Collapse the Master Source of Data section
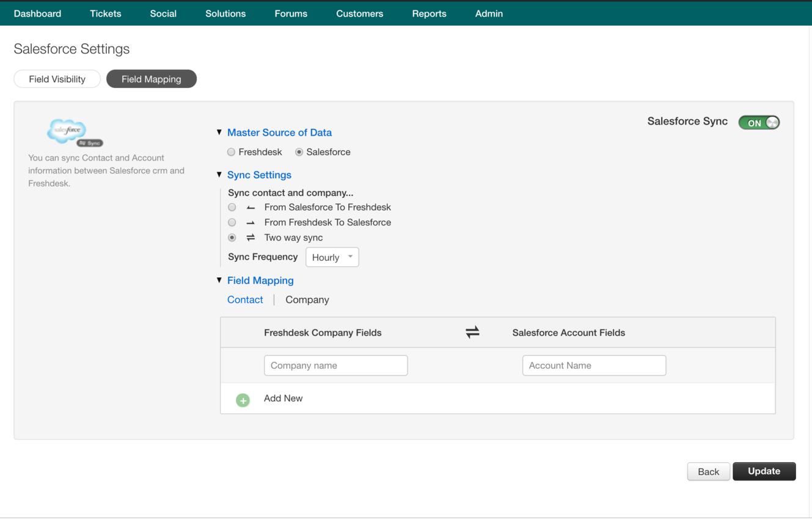Image resolution: width=812 pixels, height=519 pixels. (219, 132)
